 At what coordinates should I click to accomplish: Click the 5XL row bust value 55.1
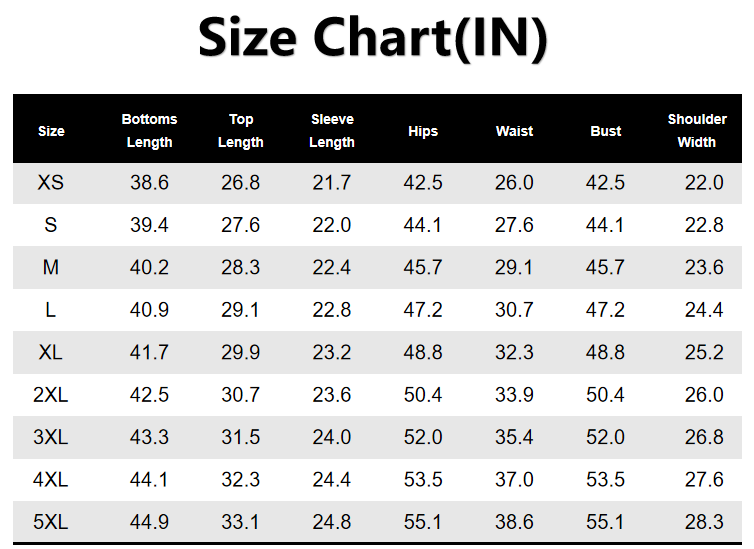click(x=605, y=523)
